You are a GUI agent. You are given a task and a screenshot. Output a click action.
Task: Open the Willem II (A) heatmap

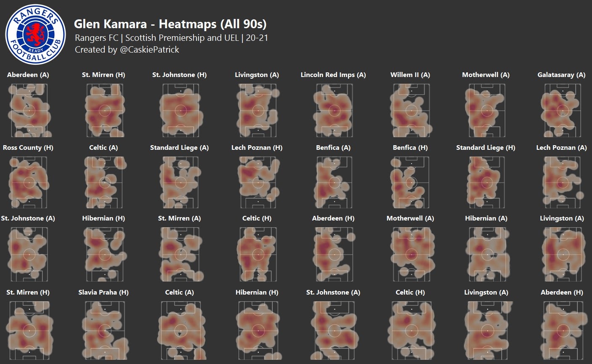pos(411,110)
